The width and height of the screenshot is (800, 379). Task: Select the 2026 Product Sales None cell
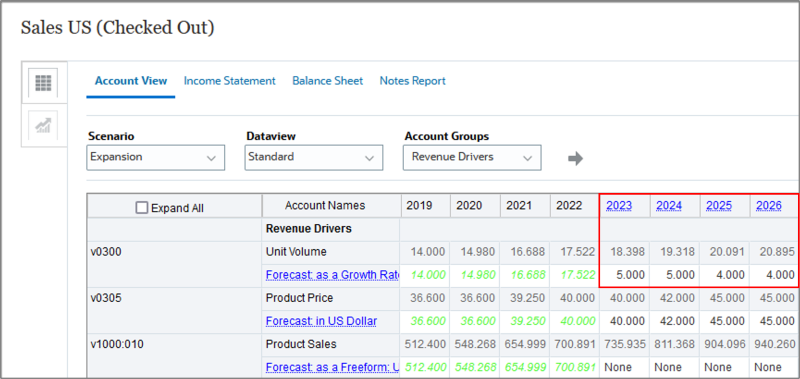click(x=774, y=367)
